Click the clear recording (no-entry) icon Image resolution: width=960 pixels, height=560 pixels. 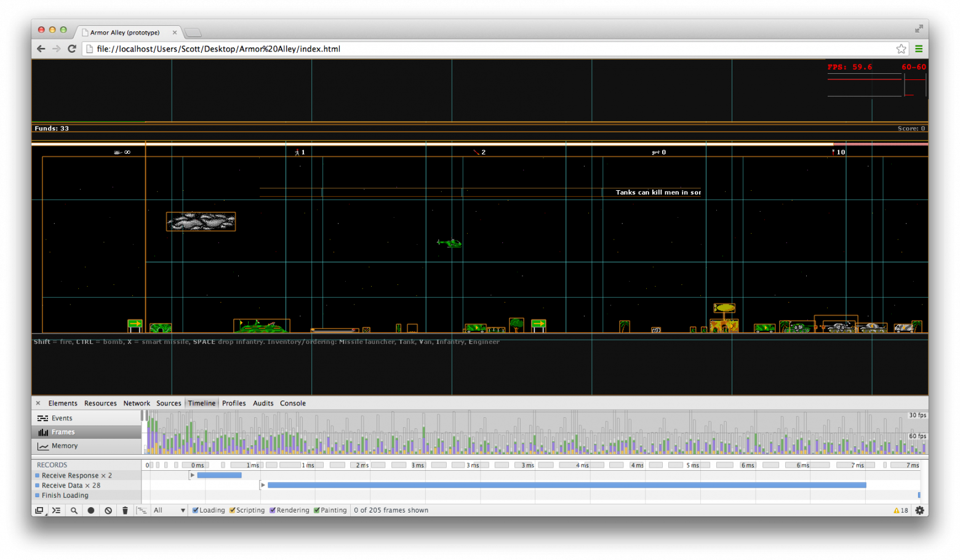(108, 510)
